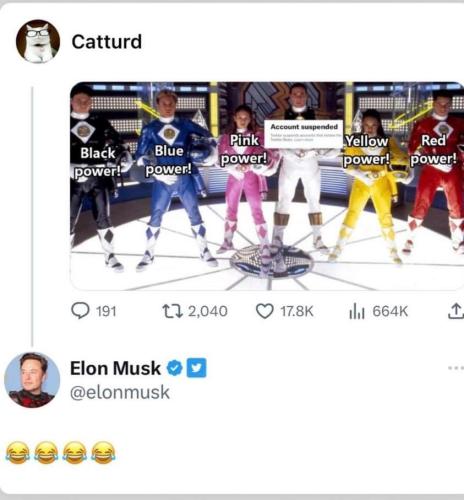Viewport: 464px width, 500px height.
Task: Open Catturd's cat profile picture
Action: tap(38, 41)
